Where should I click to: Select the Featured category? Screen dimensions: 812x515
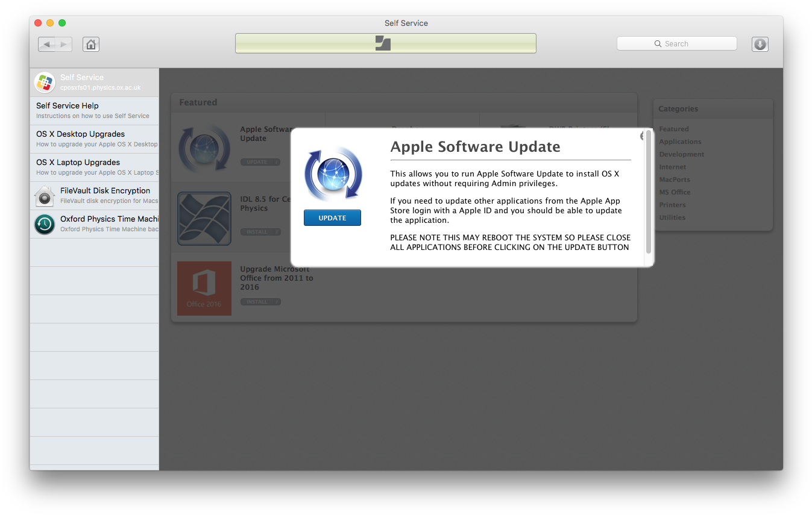(674, 129)
